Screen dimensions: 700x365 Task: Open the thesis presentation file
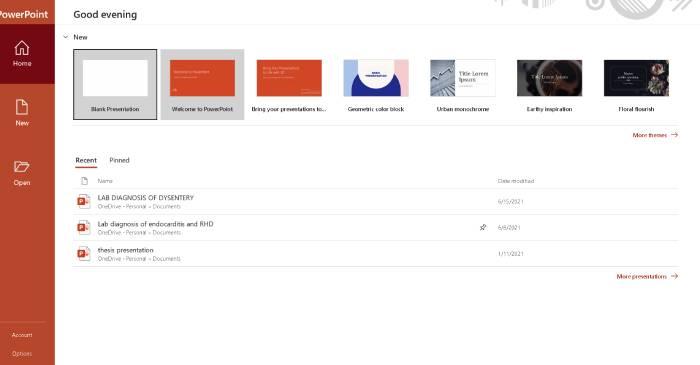coord(376,253)
